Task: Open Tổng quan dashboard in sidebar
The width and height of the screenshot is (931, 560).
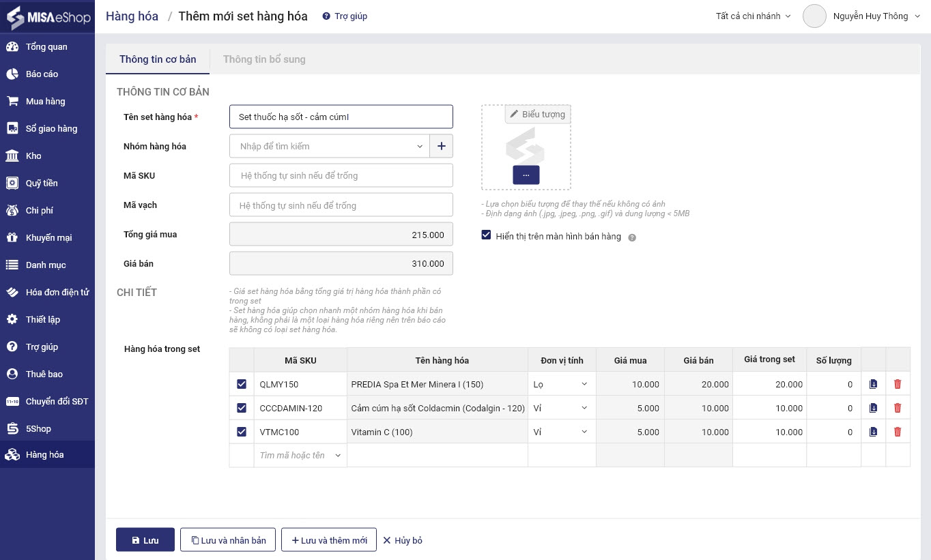Action: pyautogui.click(x=46, y=47)
